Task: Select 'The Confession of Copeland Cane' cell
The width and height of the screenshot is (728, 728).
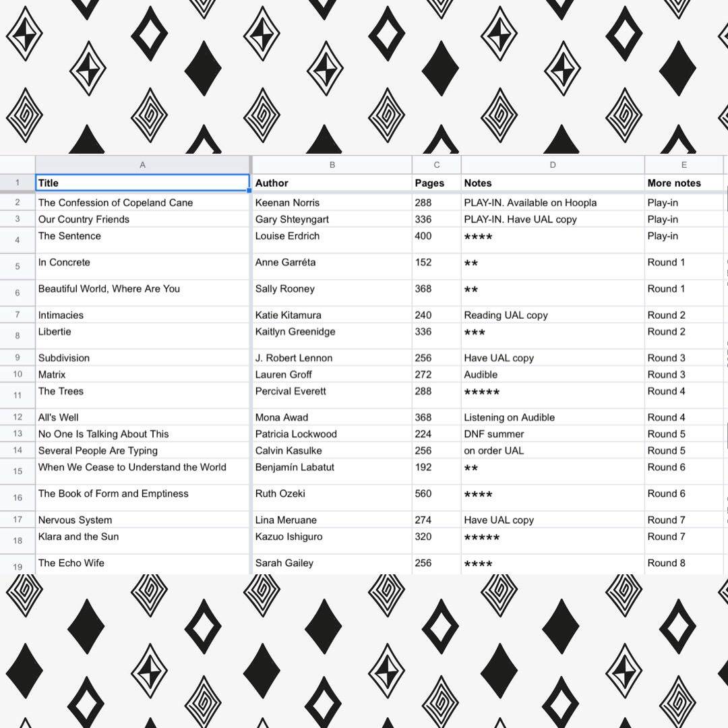Action: [x=142, y=202]
